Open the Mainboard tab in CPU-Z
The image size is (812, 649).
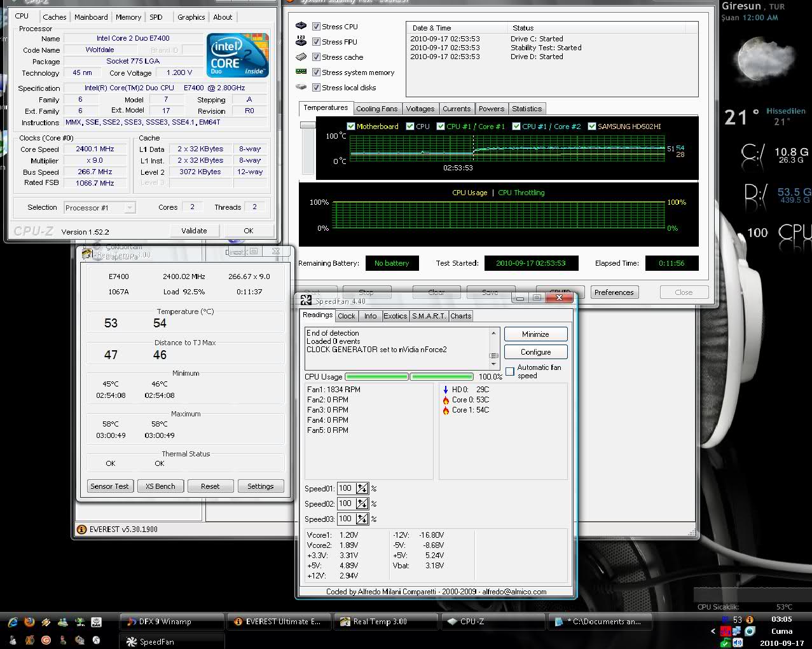[91, 17]
